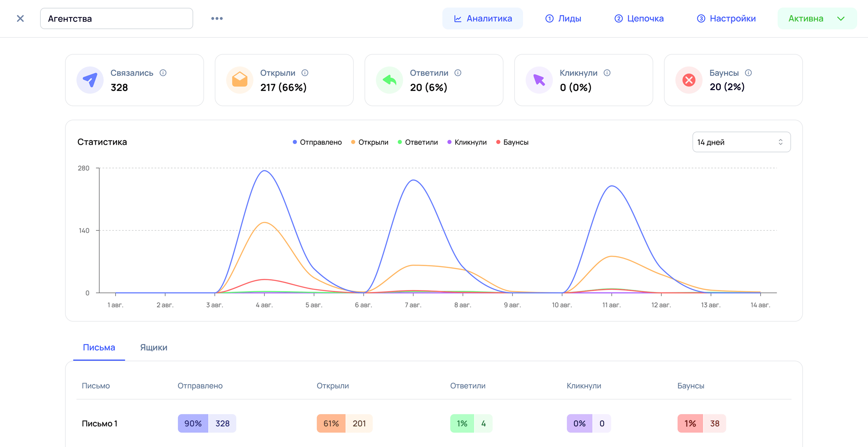
Task: Go to the Лиды step
Action: 563,18
